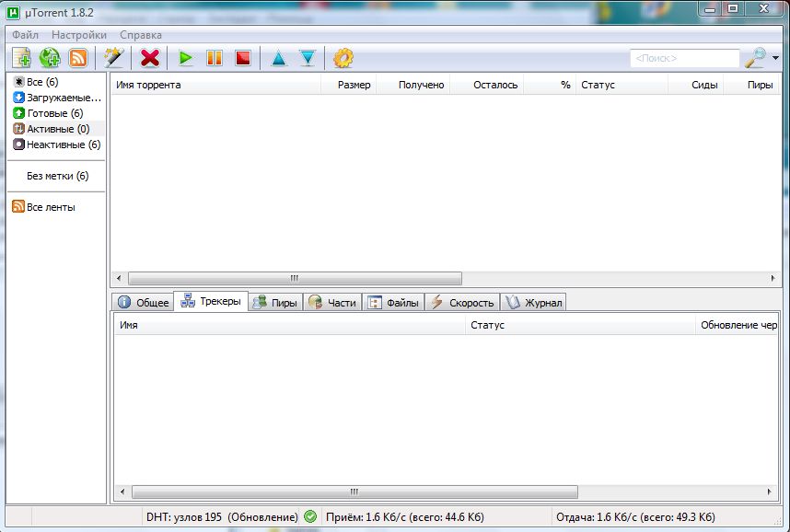Switch to the Журнал tab
The image size is (790, 532).
[x=533, y=302]
